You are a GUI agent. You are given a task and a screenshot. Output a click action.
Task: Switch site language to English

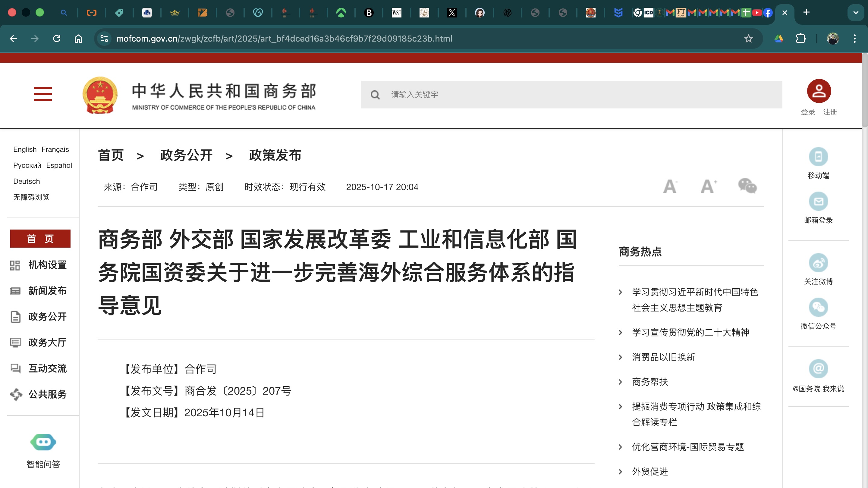[25, 149]
